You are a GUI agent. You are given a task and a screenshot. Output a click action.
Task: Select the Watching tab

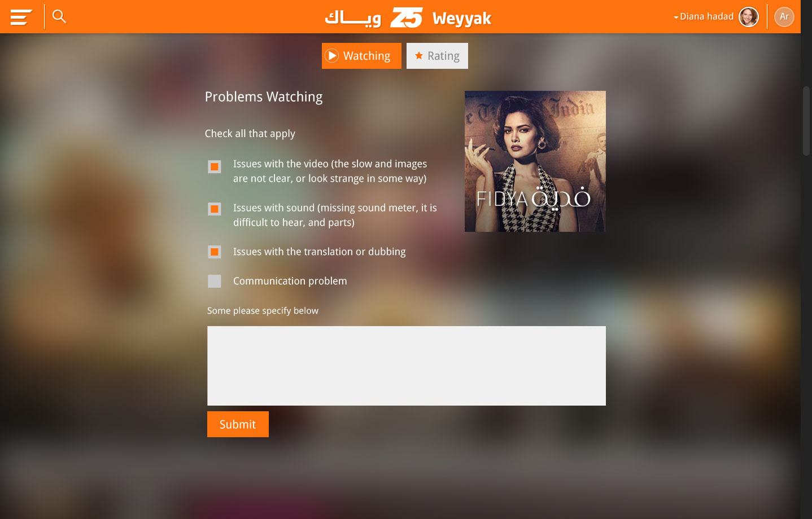[361, 56]
